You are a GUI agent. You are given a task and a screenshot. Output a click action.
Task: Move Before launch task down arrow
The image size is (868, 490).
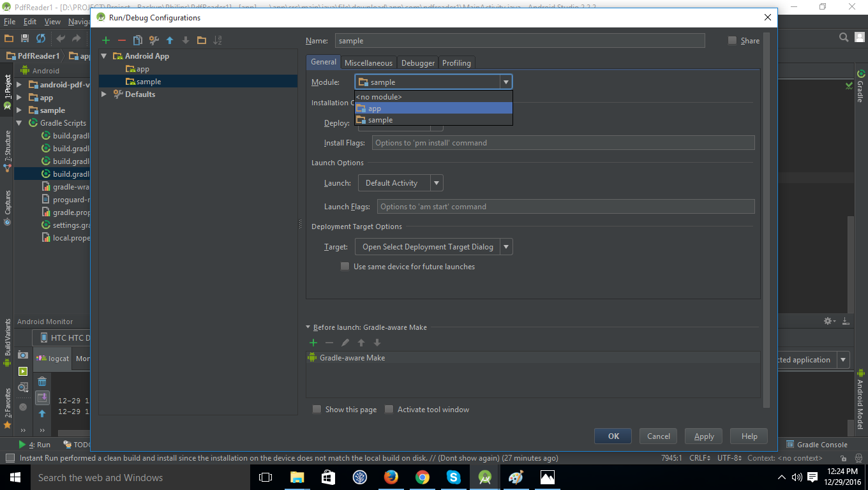coord(377,343)
